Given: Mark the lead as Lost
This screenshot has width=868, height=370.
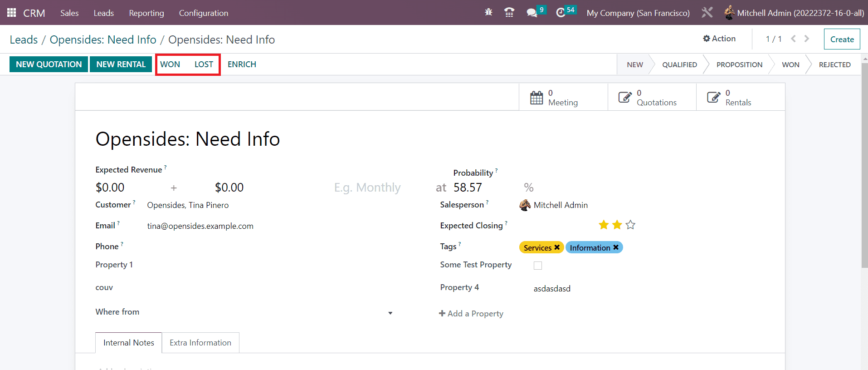Looking at the screenshot, I should point(204,64).
